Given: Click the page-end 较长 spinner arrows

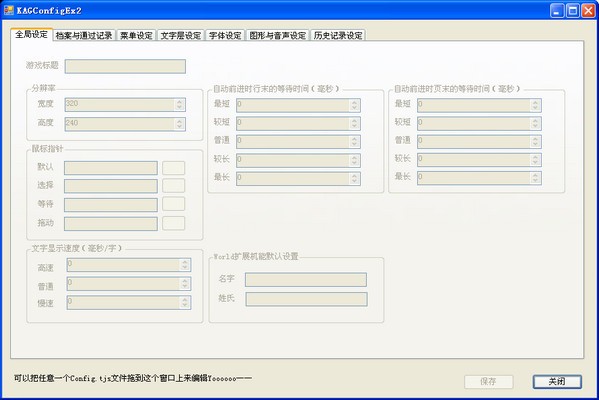Looking at the screenshot, I should [536, 160].
